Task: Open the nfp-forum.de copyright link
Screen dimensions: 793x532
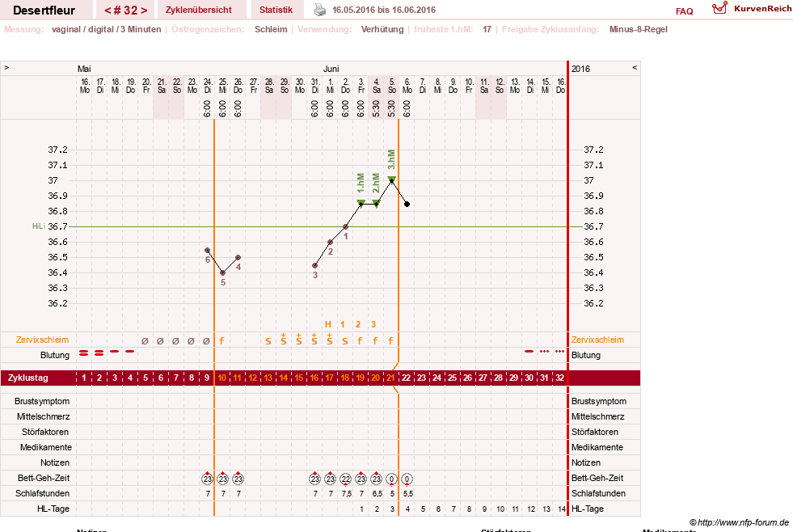Action: coord(739,522)
